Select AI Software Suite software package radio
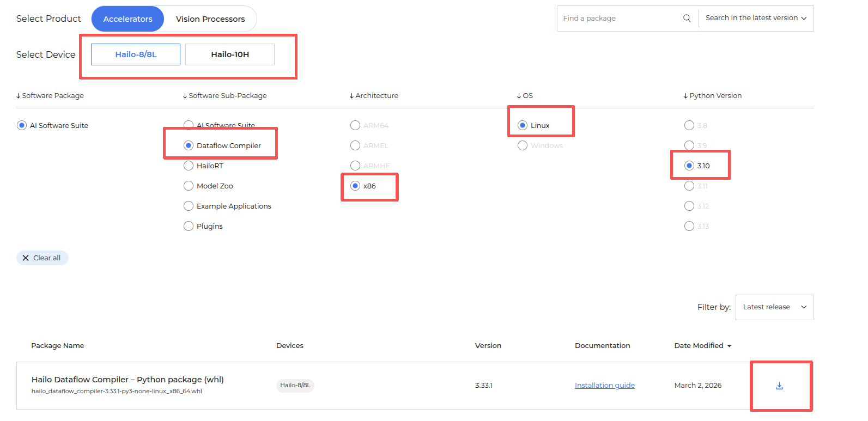868x421 pixels. point(22,125)
